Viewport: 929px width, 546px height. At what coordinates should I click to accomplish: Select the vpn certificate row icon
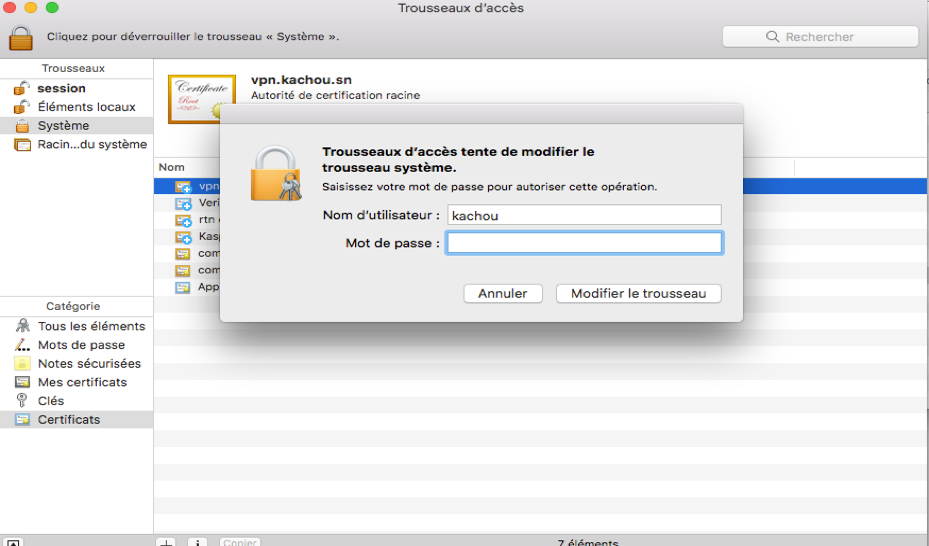click(183, 187)
